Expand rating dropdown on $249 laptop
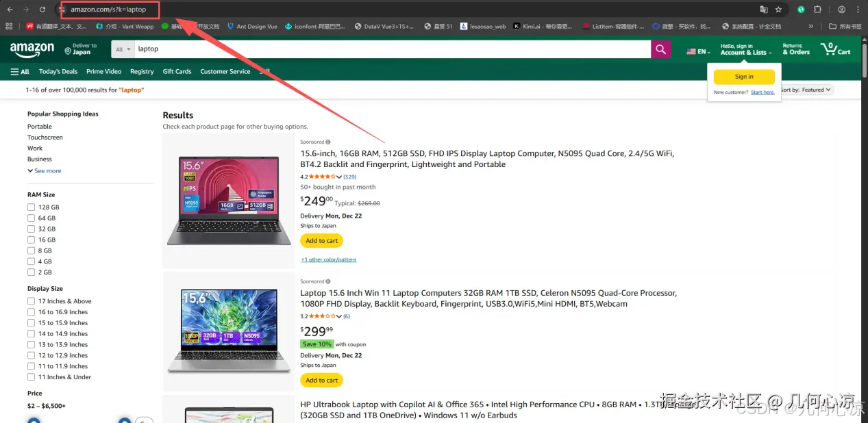Viewport: 868px width, 423px height. point(339,177)
